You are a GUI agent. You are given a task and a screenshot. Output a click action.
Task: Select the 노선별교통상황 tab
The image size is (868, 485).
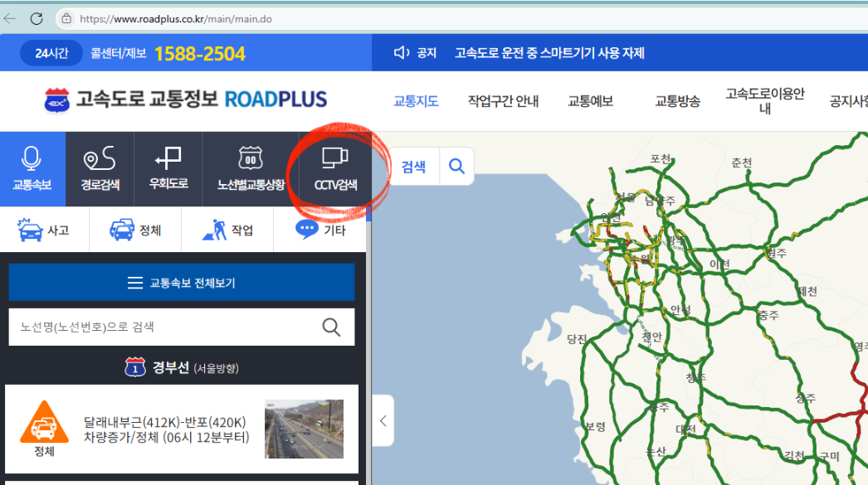point(251,168)
